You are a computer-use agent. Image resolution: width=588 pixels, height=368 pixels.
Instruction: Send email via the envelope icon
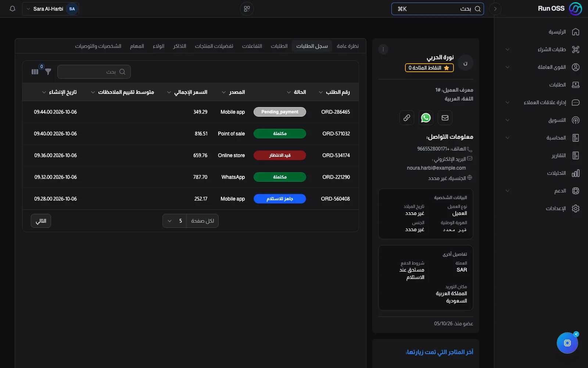pyautogui.click(x=445, y=118)
